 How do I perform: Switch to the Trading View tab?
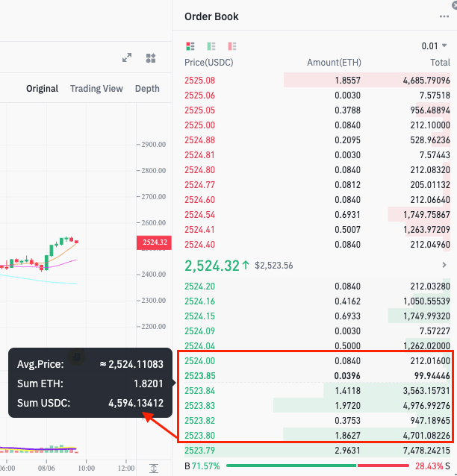(x=96, y=89)
